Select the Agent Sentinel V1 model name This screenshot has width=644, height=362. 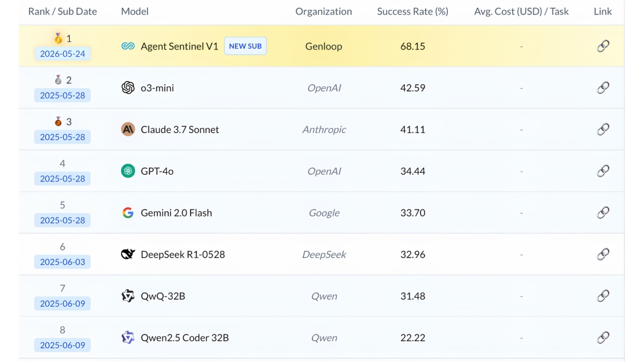click(179, 46)
